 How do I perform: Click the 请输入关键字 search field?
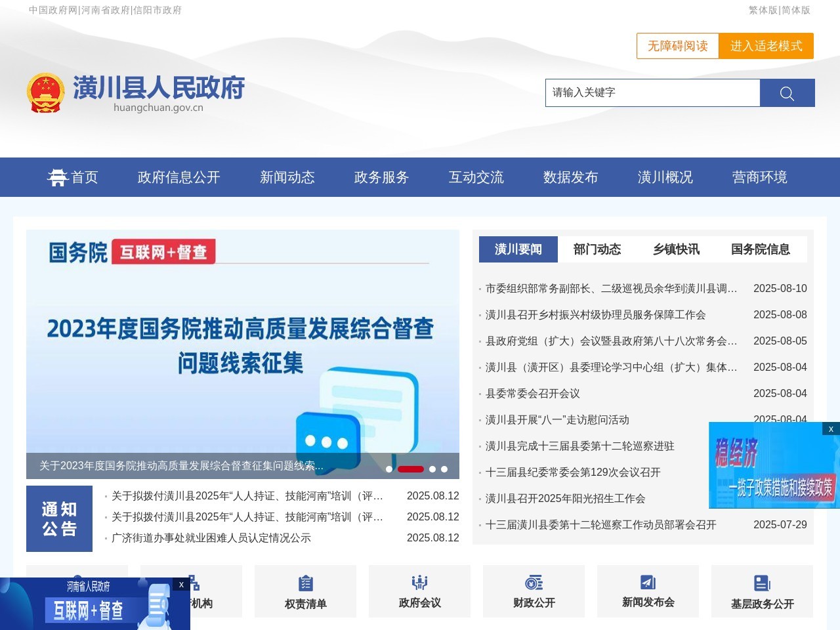(652, 93)
